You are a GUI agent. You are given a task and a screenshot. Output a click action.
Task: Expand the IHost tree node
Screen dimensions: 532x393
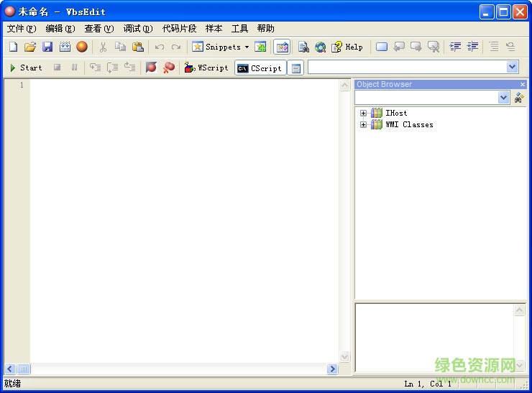tap(363, 113)
